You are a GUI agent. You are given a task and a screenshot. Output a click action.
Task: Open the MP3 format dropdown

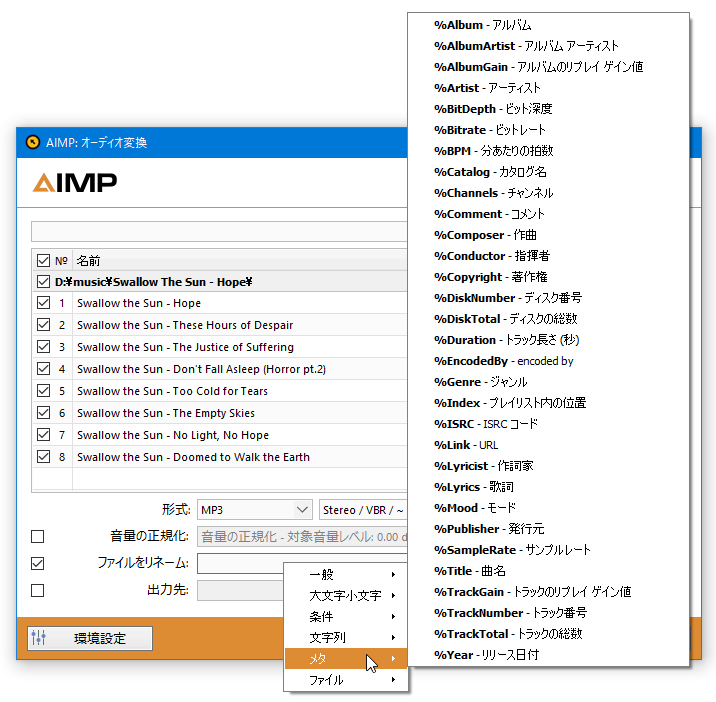255,510
